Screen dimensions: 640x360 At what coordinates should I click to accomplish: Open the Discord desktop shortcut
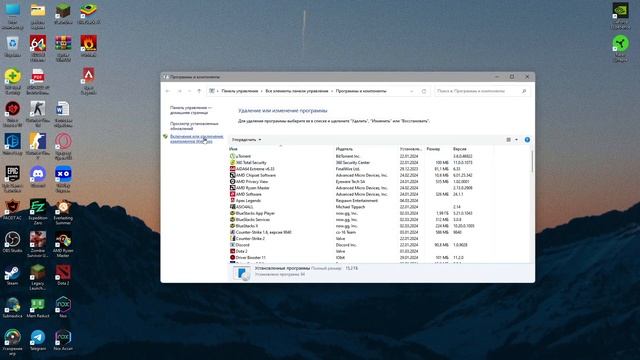click(x=38, y=177)
